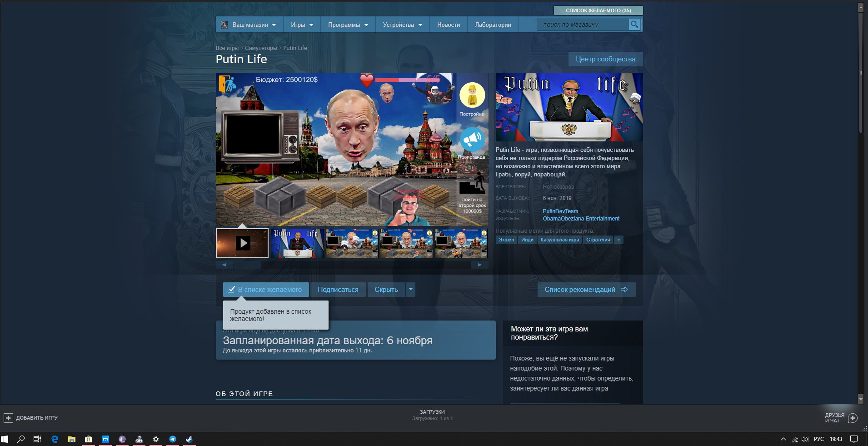Image resolution: width=868 pixels, height=446 pixels.
Task: Expand the Устройства menu dropdown
Action: pos(420,25)
